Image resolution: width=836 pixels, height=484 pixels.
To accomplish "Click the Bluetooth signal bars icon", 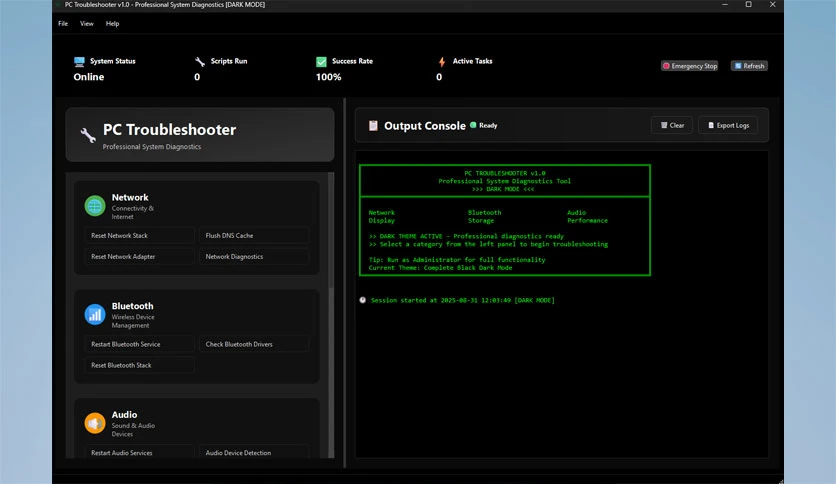I will click(x=95, y=314).
